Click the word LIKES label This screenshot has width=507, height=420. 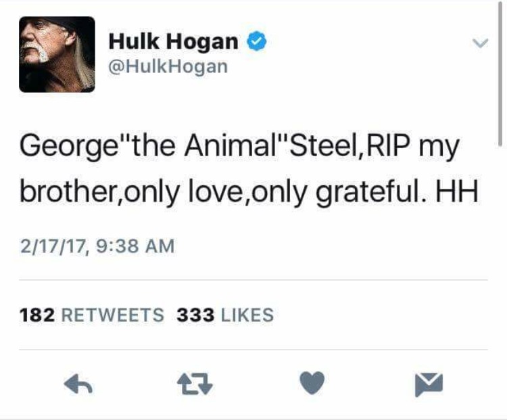coord(247,315)
